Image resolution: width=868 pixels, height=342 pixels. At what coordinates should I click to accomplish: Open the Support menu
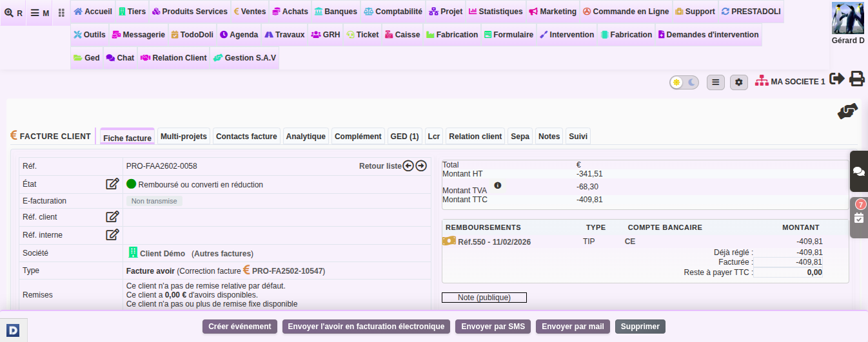coord(695,12)
